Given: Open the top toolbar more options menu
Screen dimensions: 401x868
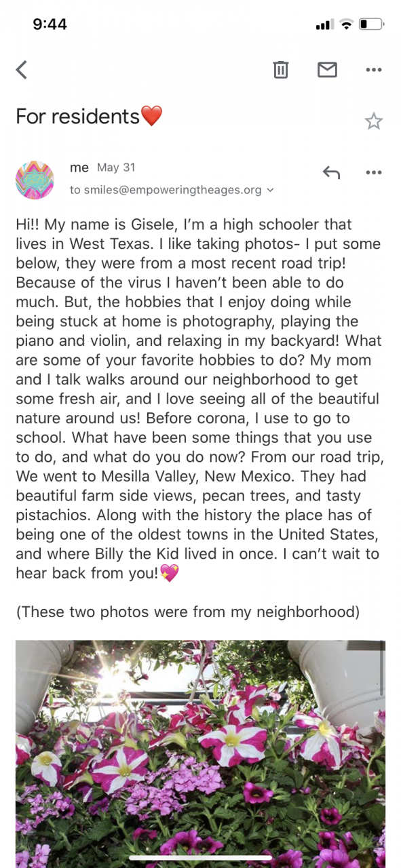Looking at the screenshot, I should [x=374, y=69].
